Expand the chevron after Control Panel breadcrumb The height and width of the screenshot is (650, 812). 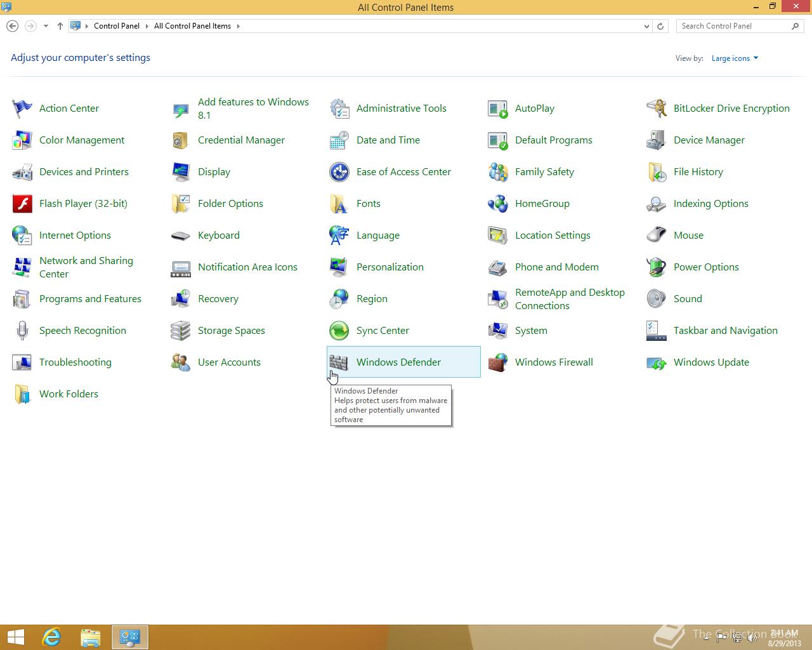pyautogui.click(x=147, y=26)
